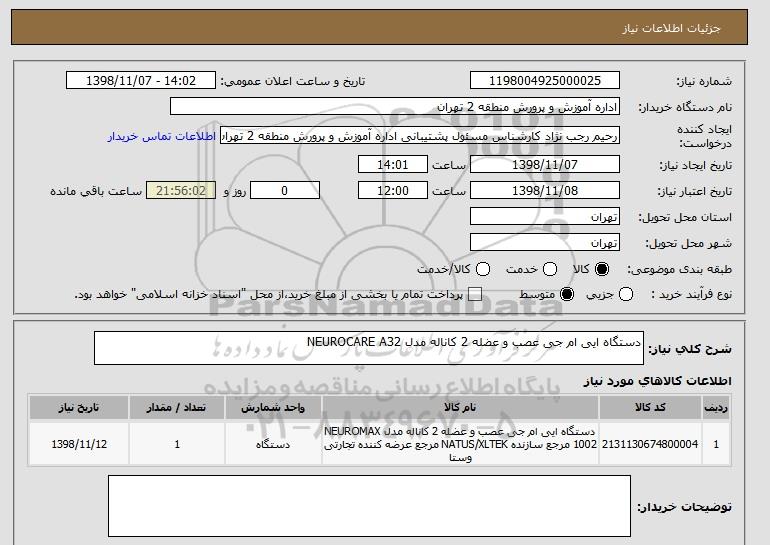Click the نوع فرآیند خرید label
The height and width of the screenshot is (545, 770).
[x=691, y=295]
